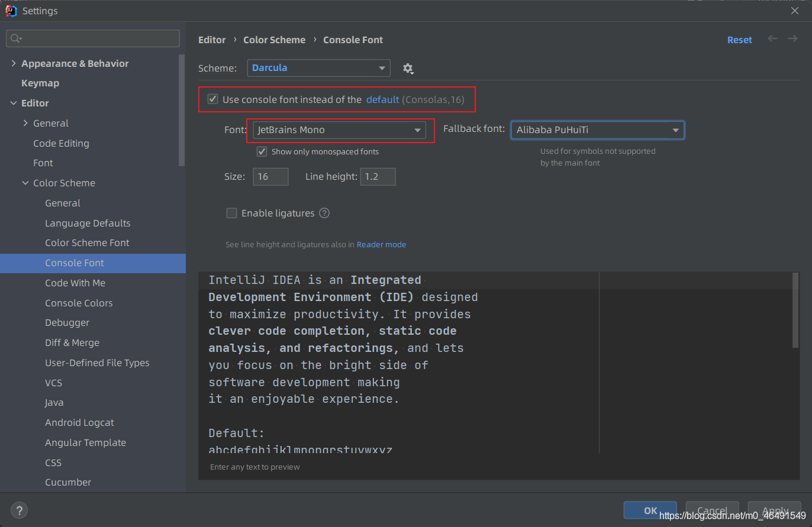The height and width of the screenshot is (527, 812).
Task: Select Angular Template in the tree
Action: pyautogui.click(x=85, y=442)
